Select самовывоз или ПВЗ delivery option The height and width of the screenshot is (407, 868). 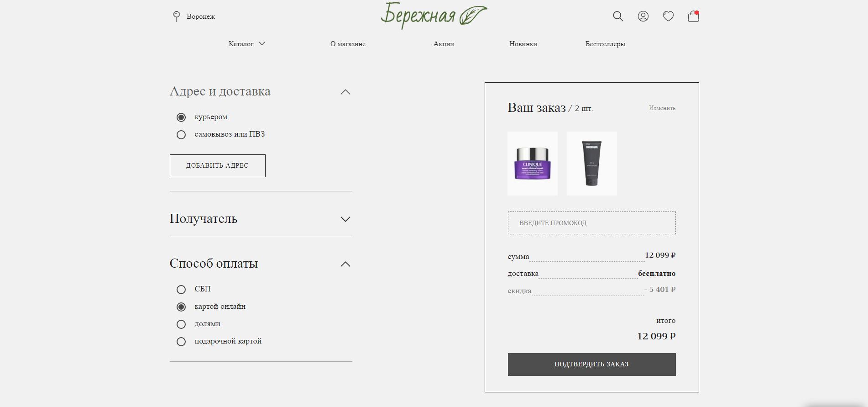point(181,135)
